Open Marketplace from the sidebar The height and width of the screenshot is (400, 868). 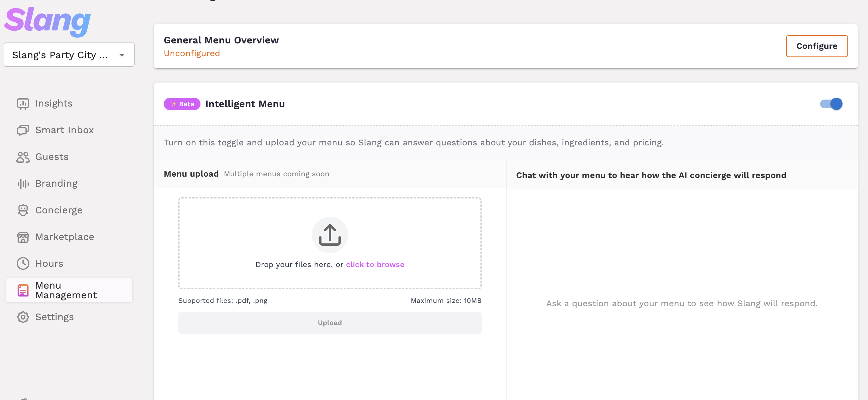(x=69, y=237)
